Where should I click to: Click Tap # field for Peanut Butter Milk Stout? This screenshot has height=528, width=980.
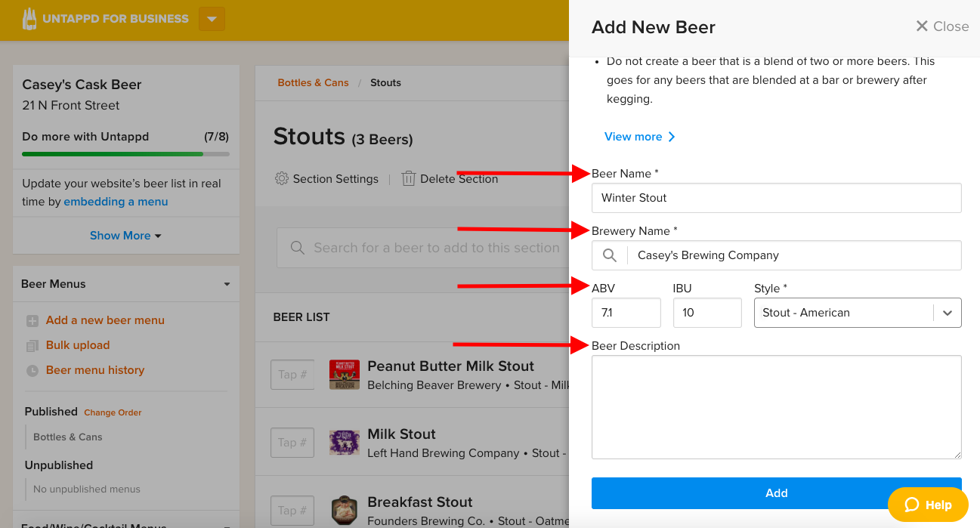tap(292, 375)
